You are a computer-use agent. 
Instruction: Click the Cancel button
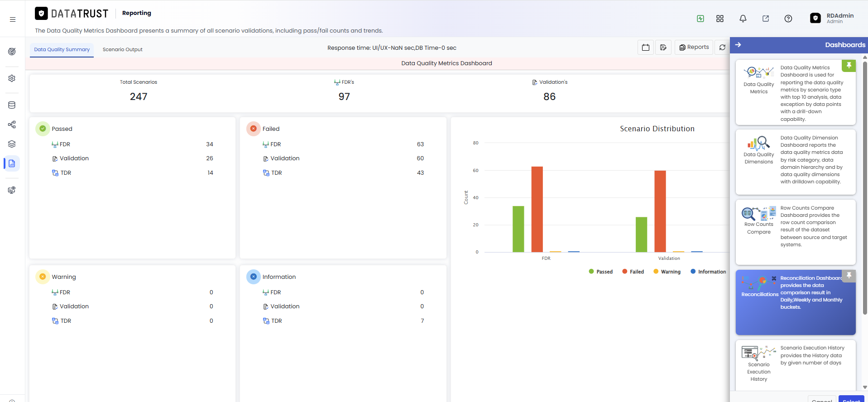pos(822,399)
